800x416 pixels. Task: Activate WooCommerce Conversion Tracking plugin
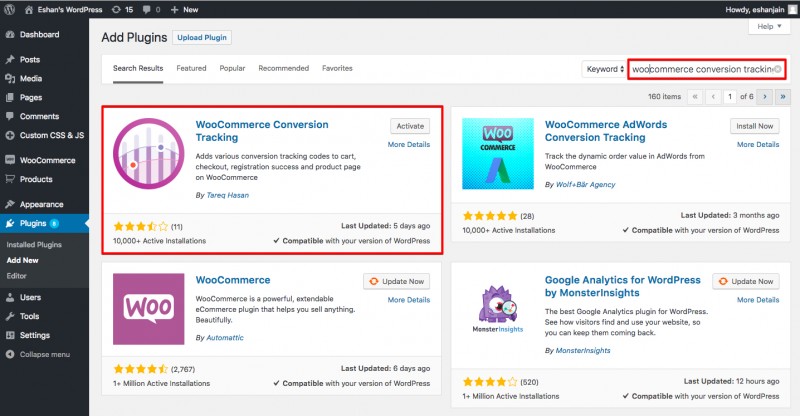410,126
